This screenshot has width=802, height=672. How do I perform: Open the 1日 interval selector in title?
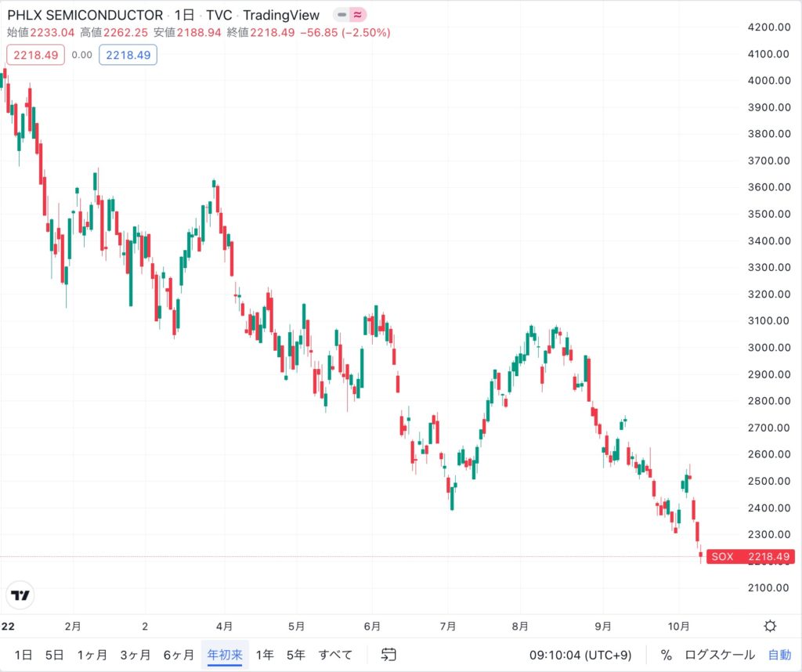(183, 15)
